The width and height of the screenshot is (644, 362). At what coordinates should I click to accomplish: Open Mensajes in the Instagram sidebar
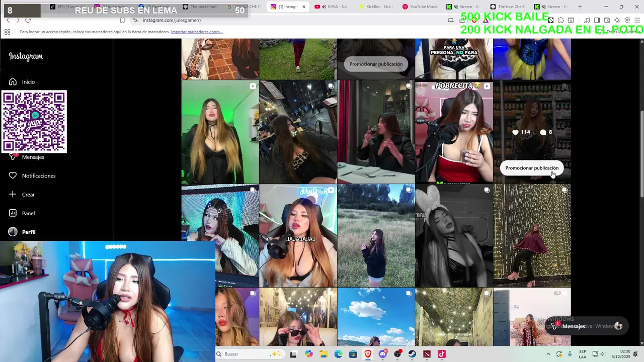point(33,157)
